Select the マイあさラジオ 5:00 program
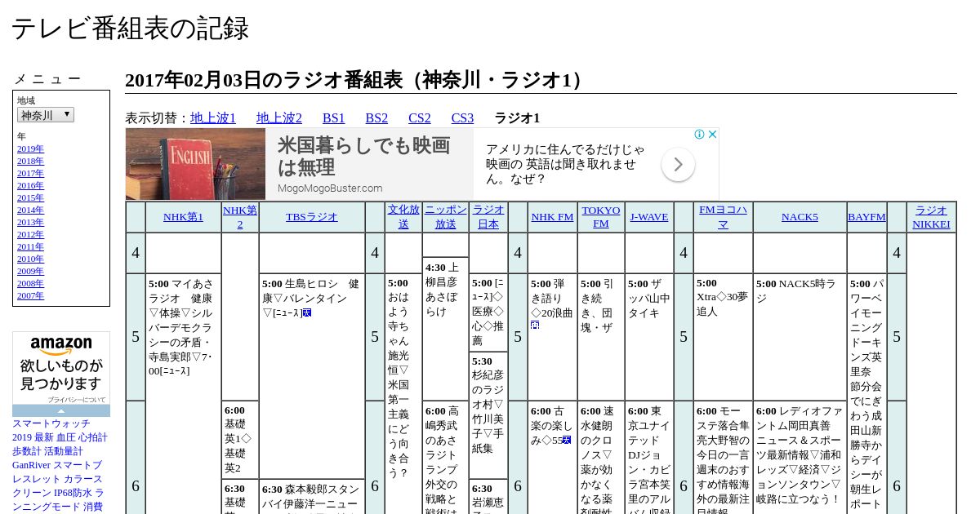Image resolution: width=980 pixels, height=514 pixels. pos(183,327)
